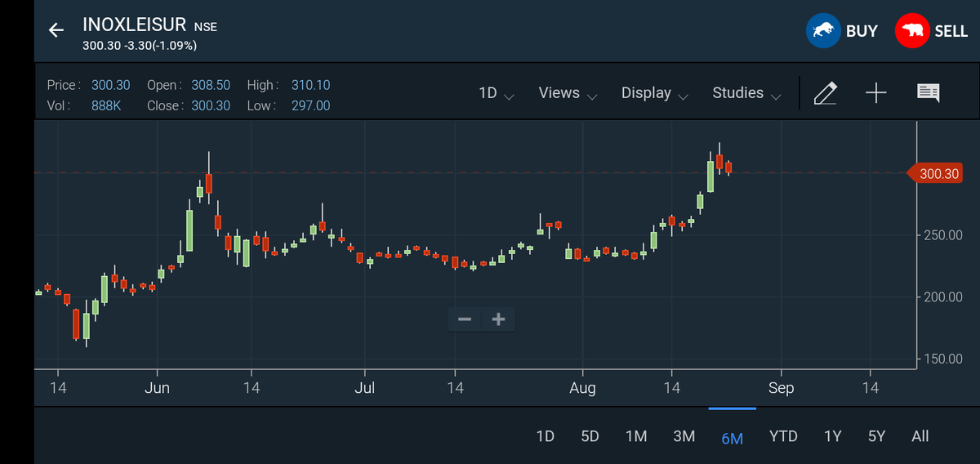Tap the 300.30 -3.30(-1.09%) price change text

coord(140,46)
